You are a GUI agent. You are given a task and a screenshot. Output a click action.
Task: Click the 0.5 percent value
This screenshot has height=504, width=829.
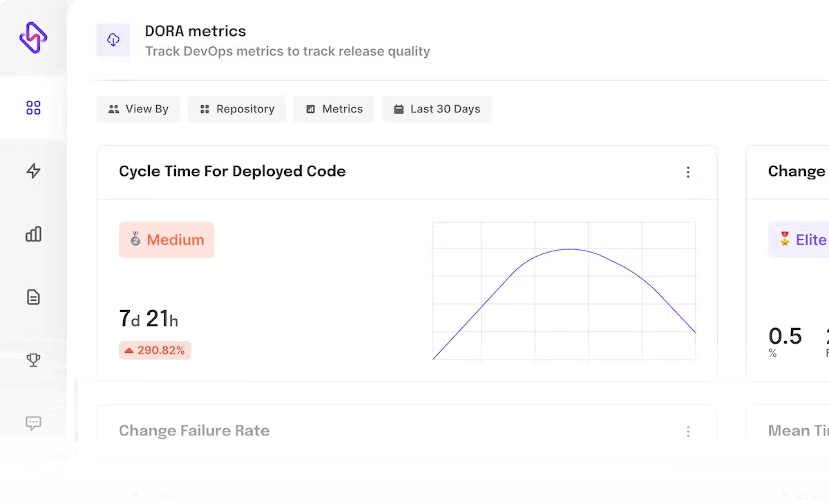tap(785, 336)
